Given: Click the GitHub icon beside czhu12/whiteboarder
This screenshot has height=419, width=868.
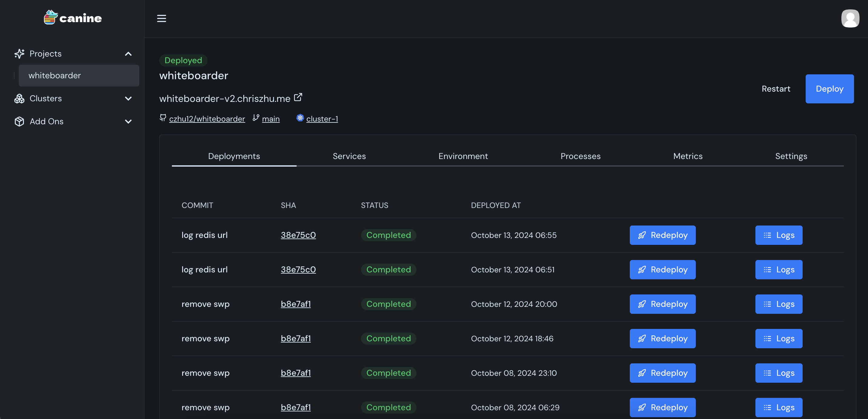Looking at the screenshot, I should pyautogui.click(x=163, y=118).
